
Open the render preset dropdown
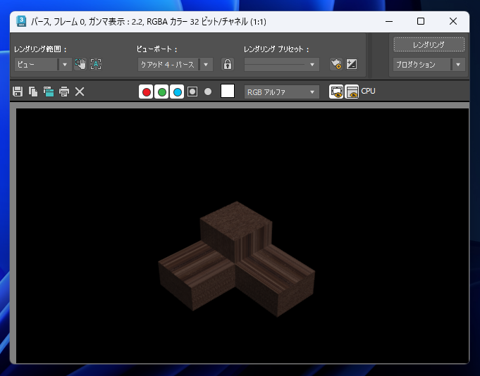[x=282, y=65]
